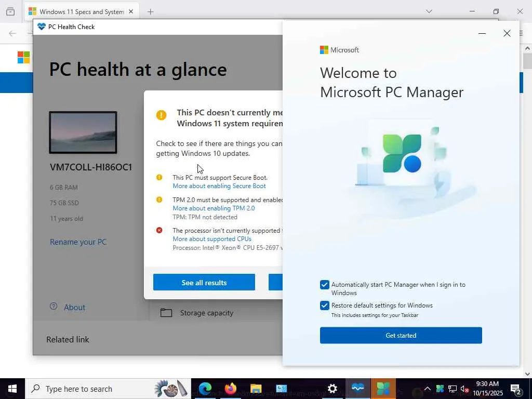This screenshot has width=532, height=399.
Task: Open Firefox from the taskbar
Action: point(231,389)
